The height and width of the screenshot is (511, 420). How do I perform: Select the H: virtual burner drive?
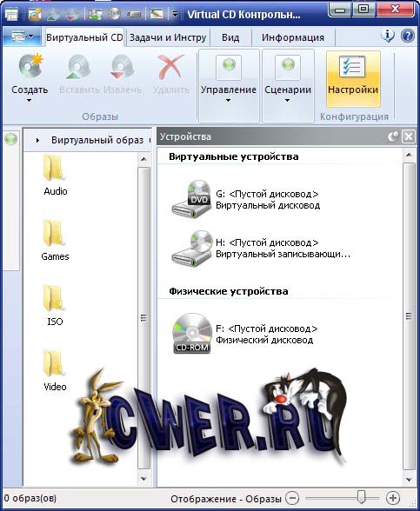[261, 248]
